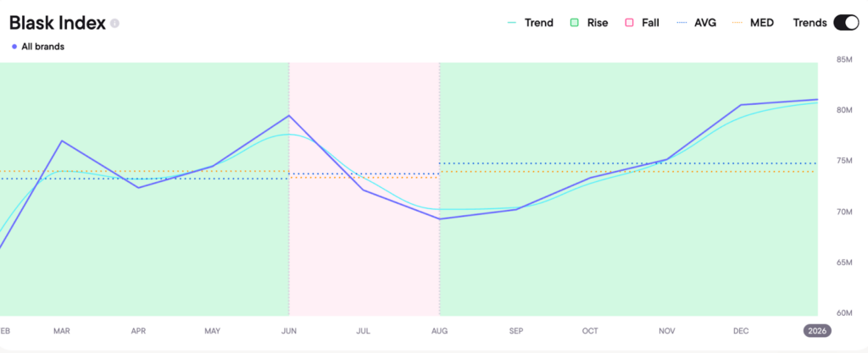Hide the All brands series label
The width and height of the screenshot is (868, 353).
pyautogui.click(x=42, y=47)
